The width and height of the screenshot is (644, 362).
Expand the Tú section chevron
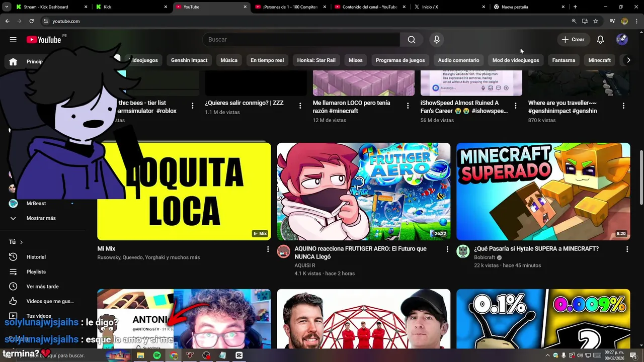click(21, 242)
